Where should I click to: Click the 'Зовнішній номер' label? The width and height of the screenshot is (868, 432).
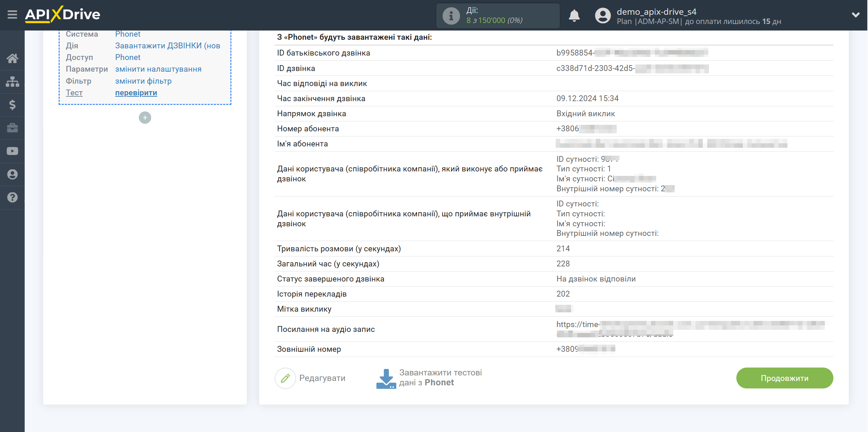309,349
